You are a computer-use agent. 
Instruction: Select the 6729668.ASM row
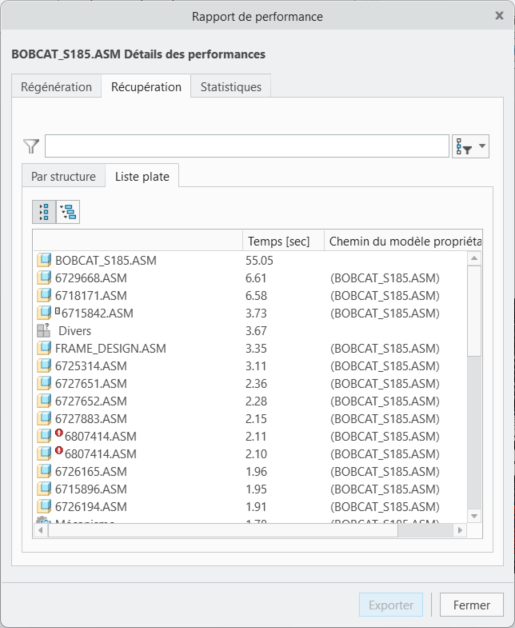click(250, 278)
